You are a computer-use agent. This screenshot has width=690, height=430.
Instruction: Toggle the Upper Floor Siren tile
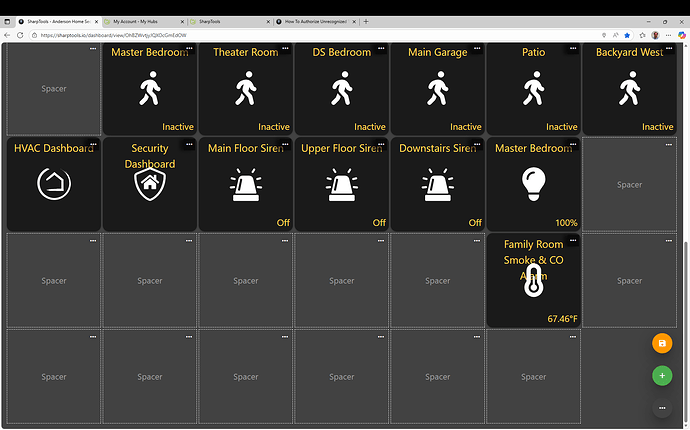(x=342, y=184)
